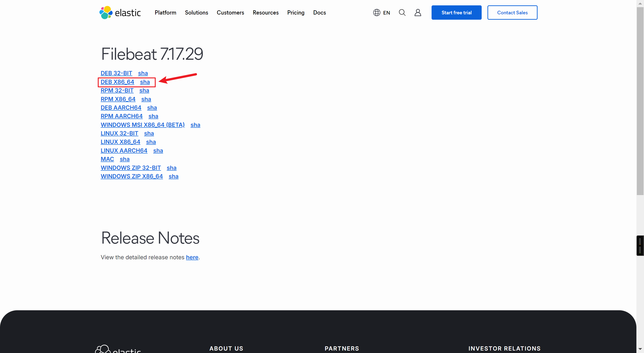The height and width of the screenshot is (353, 644).
Task: Open sha link for DEB X86_64
Action: pos(145,82)
